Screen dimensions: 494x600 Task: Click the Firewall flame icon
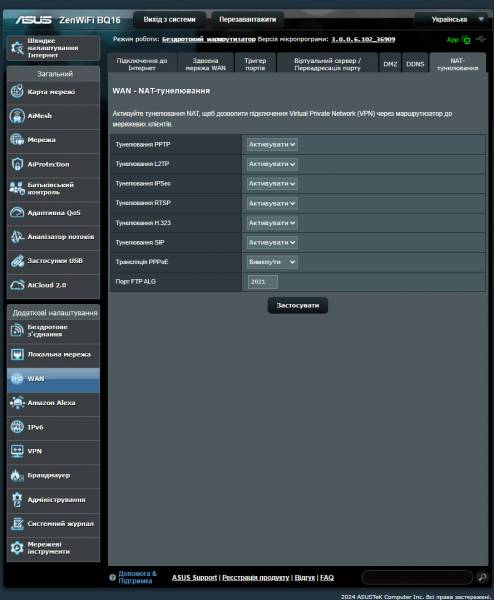[17, 475]
